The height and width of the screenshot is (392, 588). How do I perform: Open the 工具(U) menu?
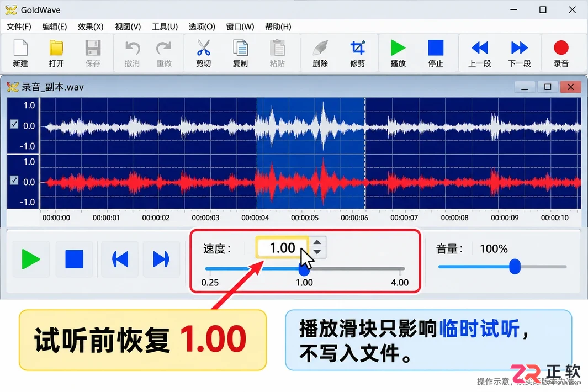165,27
